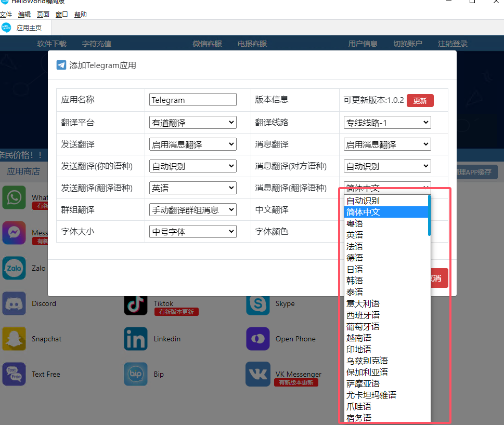Click the 用户信息 link in top navigation
This screenshot has width=504, height=425.
click(x=363, y=44)
